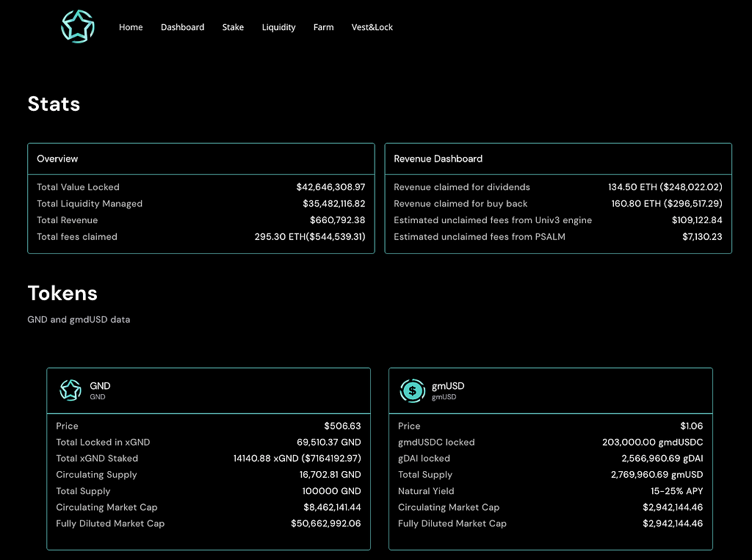This screenshot has height=560, width=752.
Task: Open the Vest&Lock page
Action: 372,27
